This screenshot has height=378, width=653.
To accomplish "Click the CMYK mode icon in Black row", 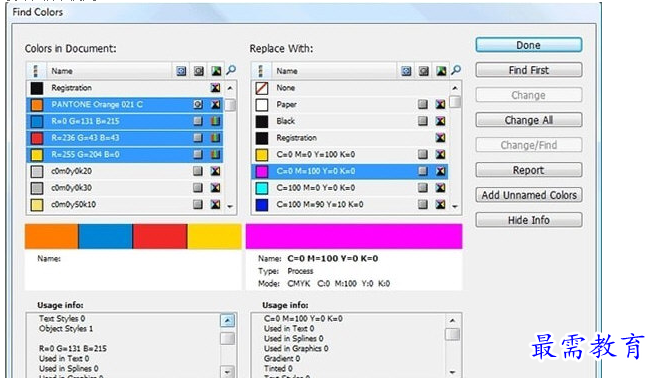I will click(441, 121).
